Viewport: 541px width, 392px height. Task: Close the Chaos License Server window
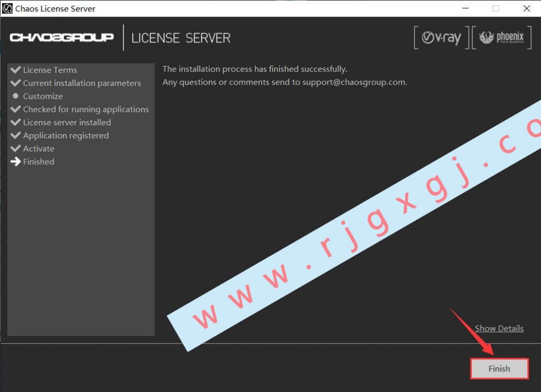pyautogui.click(x=527, y=8)
